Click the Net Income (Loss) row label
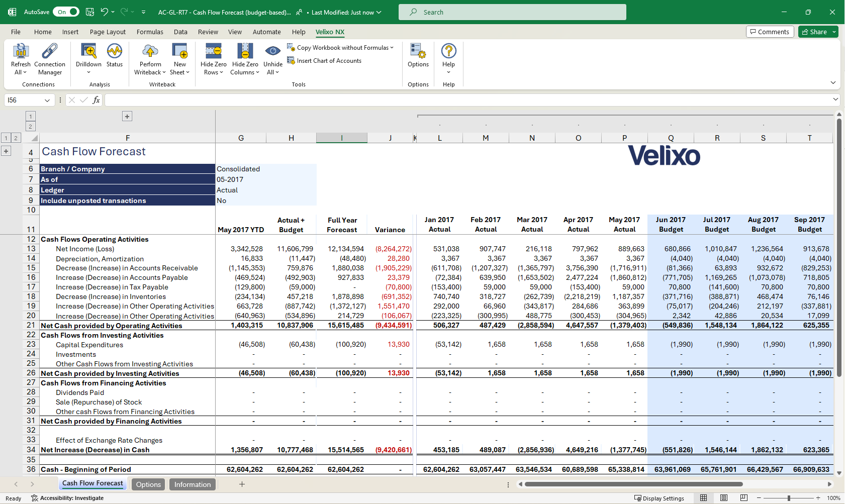 click(x=85, y=249)
